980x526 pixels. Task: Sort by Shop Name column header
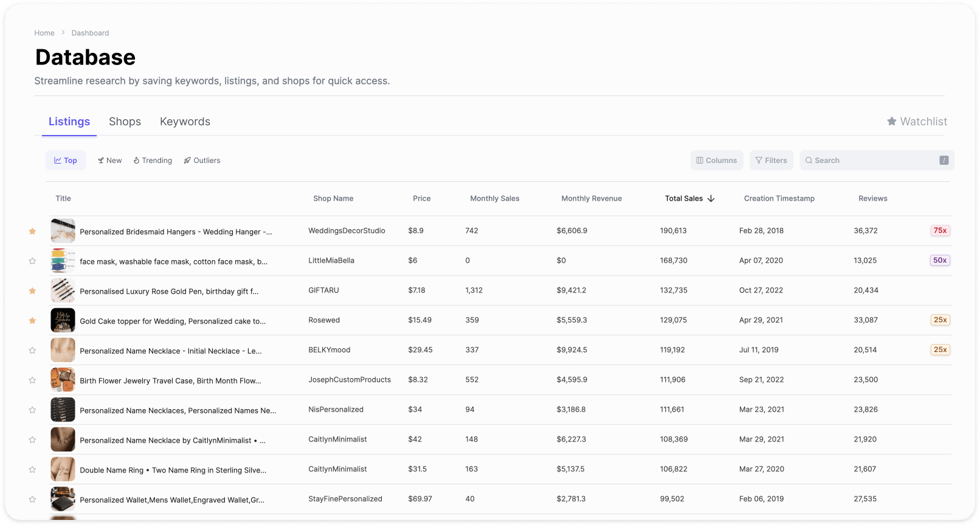tap(333, 199)
